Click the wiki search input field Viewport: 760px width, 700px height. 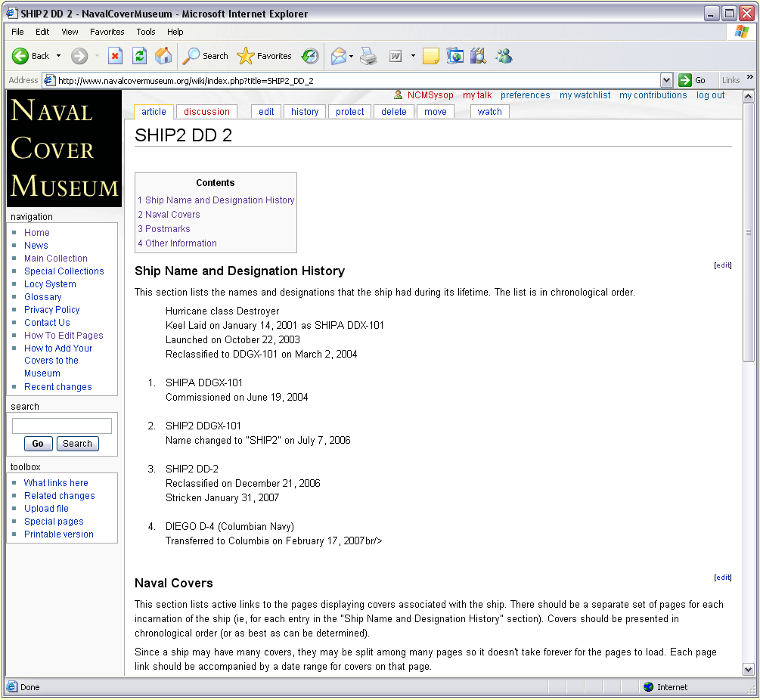pos(62,426)
